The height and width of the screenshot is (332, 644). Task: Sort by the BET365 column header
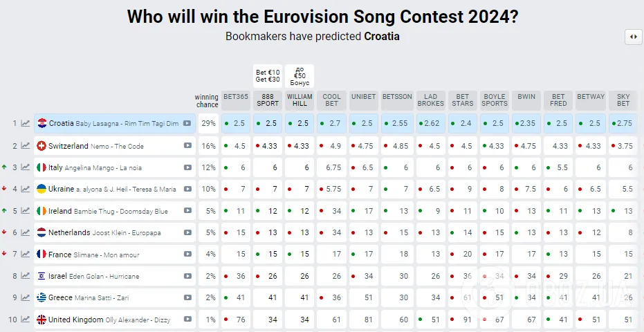(235, 100)
